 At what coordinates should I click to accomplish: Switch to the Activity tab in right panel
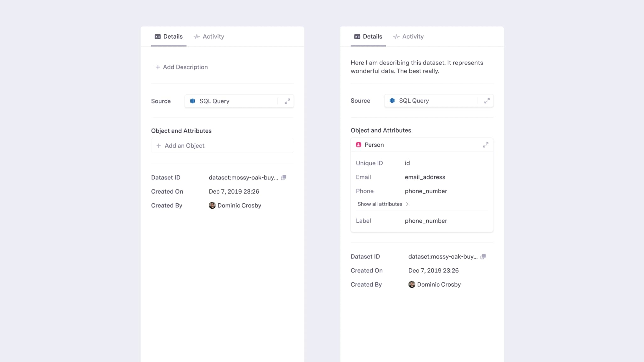click(x=408, y=37)
